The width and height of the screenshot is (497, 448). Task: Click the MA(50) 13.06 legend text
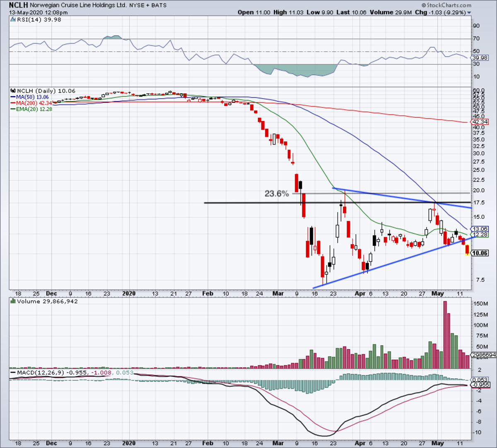pos(32,97)
